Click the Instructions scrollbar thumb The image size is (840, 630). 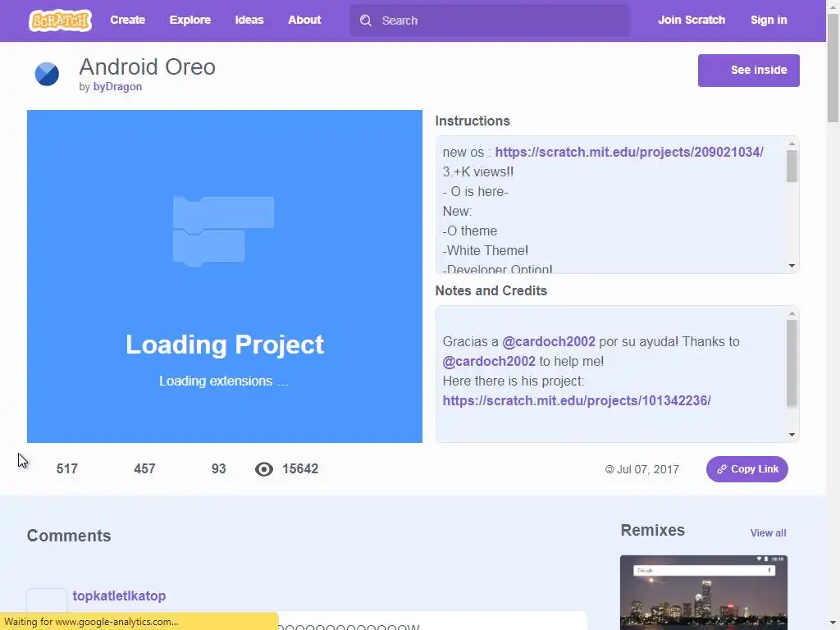[792, 166]
